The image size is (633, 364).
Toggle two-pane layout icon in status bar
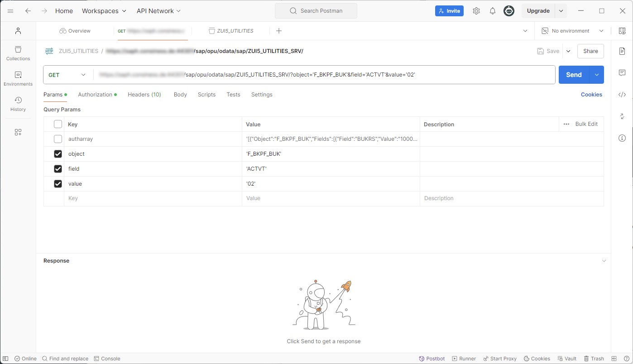coord(614,359)
